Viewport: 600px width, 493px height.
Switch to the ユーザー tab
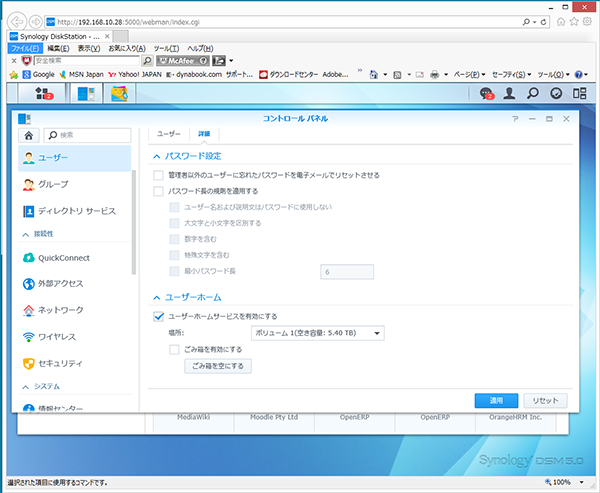(168, 134)
